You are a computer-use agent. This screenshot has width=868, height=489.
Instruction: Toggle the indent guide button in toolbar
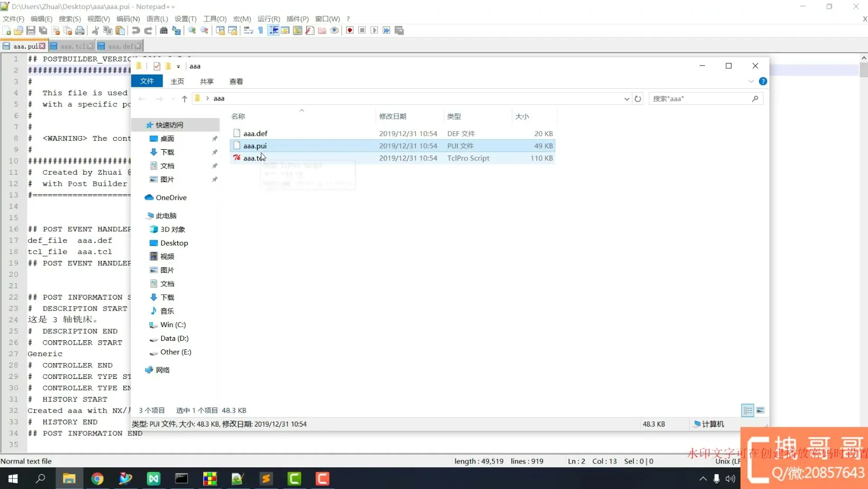point(273,31)
